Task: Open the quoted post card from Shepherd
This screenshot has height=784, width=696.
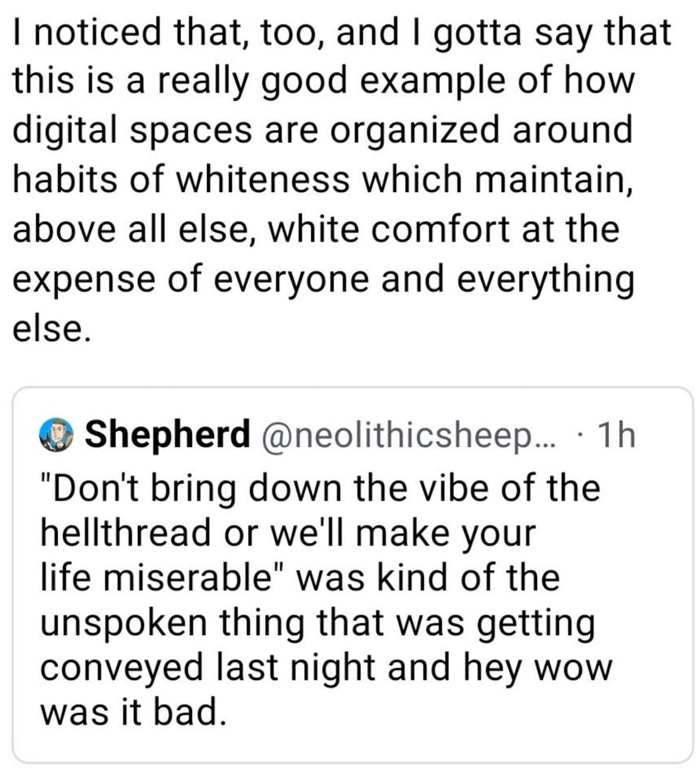Action: pyautogui.click(x=353, y=575)
